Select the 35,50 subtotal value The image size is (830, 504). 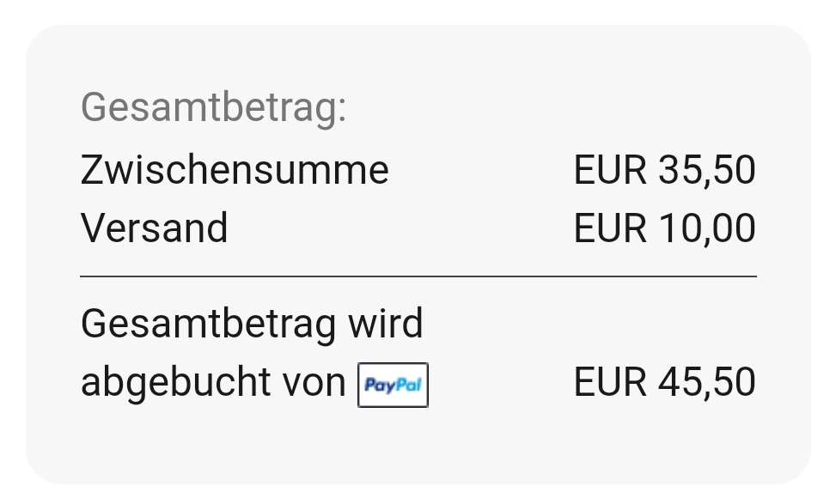707,170
